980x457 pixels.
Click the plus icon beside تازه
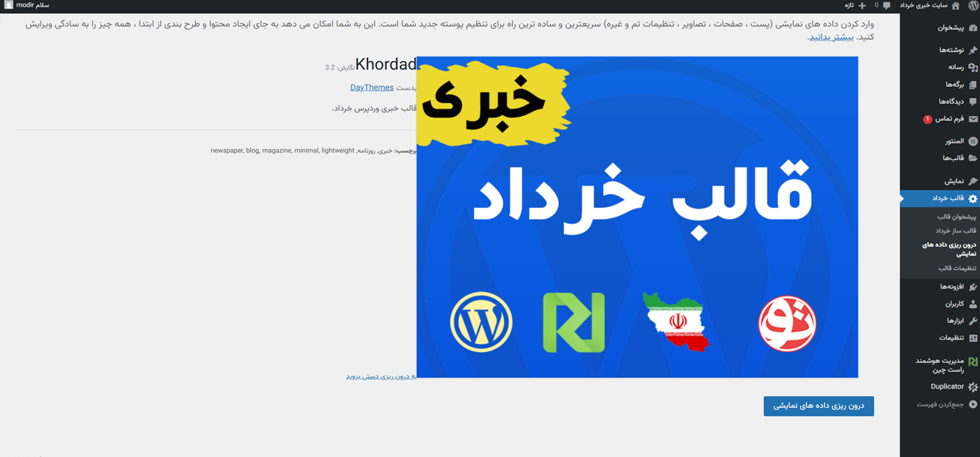(862, 5)
